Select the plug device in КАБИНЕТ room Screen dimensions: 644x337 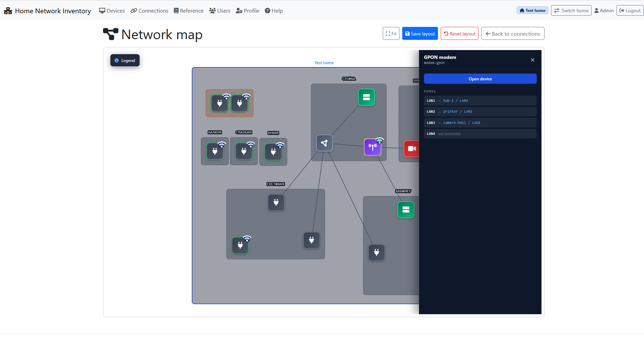pos(377,253)
